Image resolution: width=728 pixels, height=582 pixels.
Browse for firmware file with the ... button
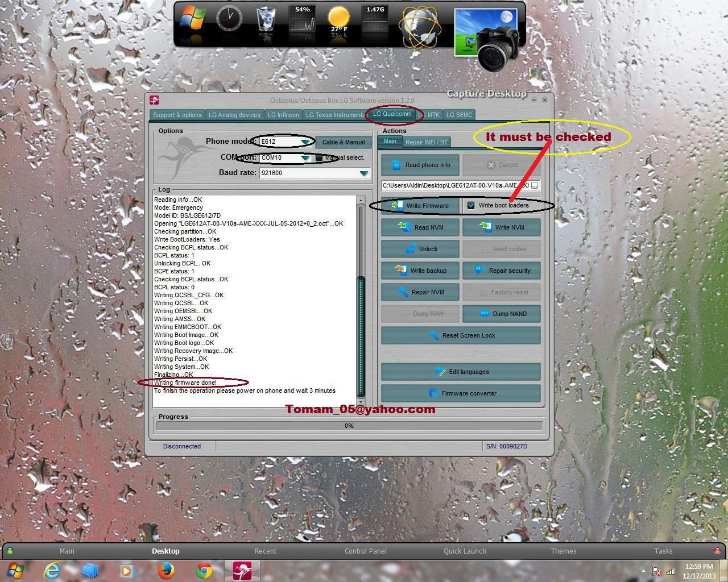tap(535, 185)
